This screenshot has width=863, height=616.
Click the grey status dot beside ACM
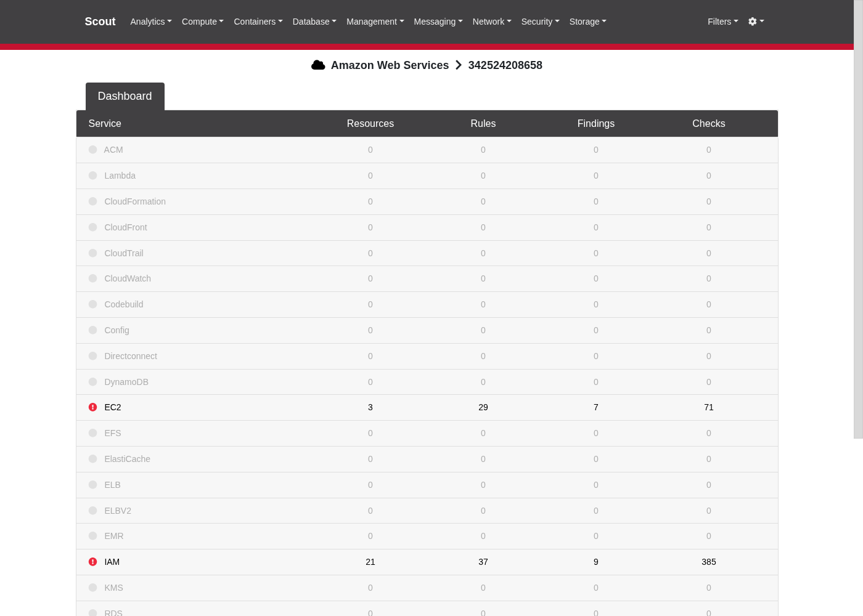pyautogui.click(x=92, y=150)
